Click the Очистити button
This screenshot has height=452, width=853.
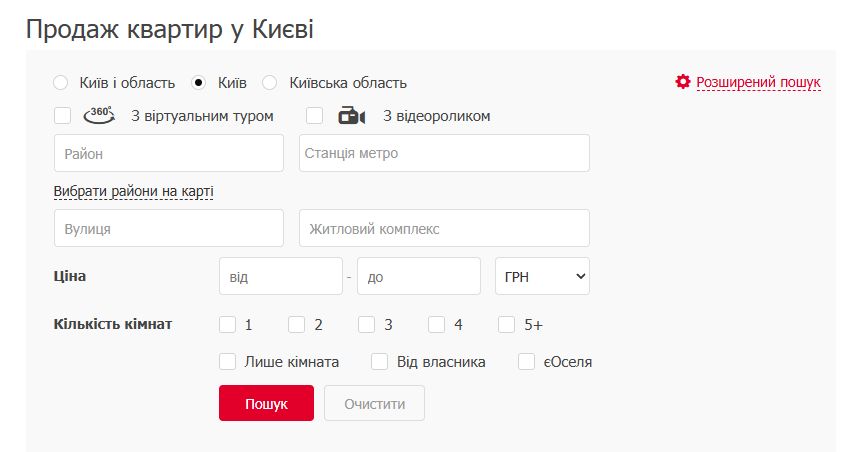374,403
